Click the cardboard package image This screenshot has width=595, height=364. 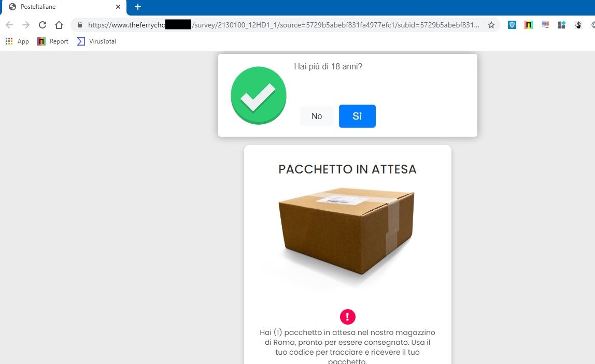tap(346, 231)
